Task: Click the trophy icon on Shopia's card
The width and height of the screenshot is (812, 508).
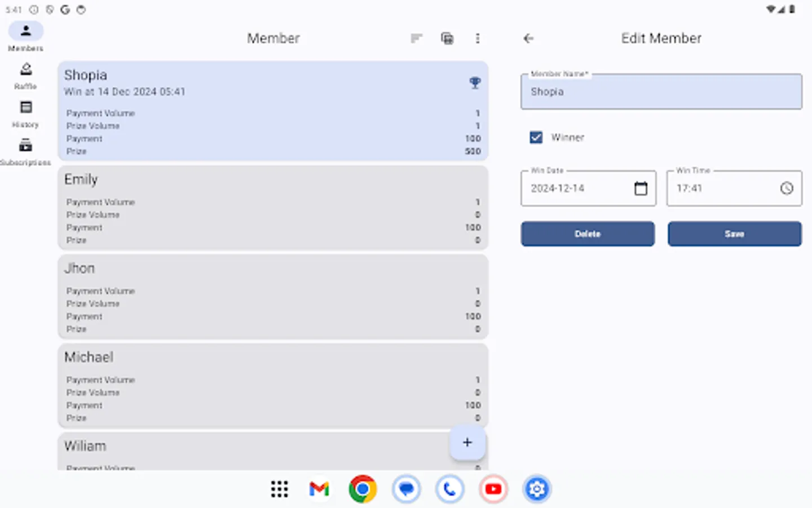Action: (x=475, y=83)
